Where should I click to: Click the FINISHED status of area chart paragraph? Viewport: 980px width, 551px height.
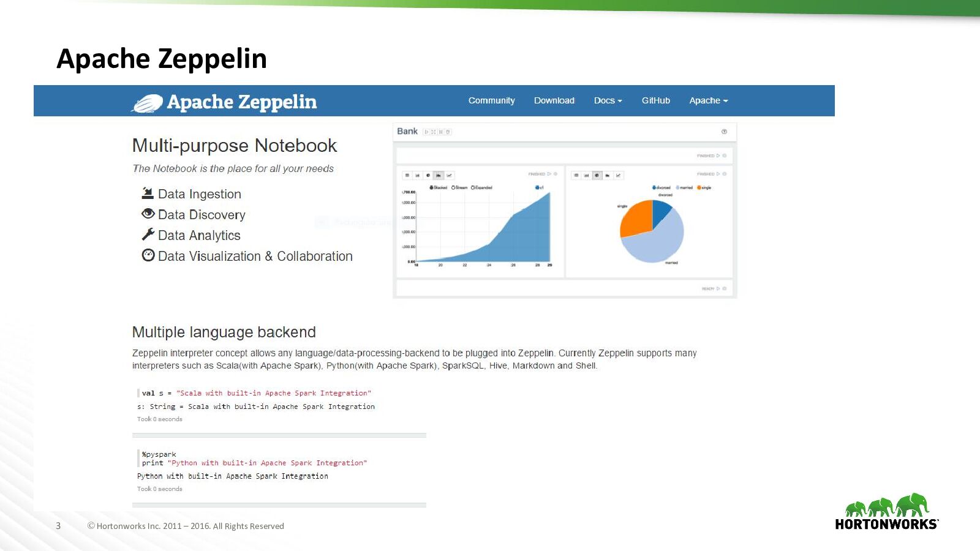pyautogui.click(x=537, y=174)
